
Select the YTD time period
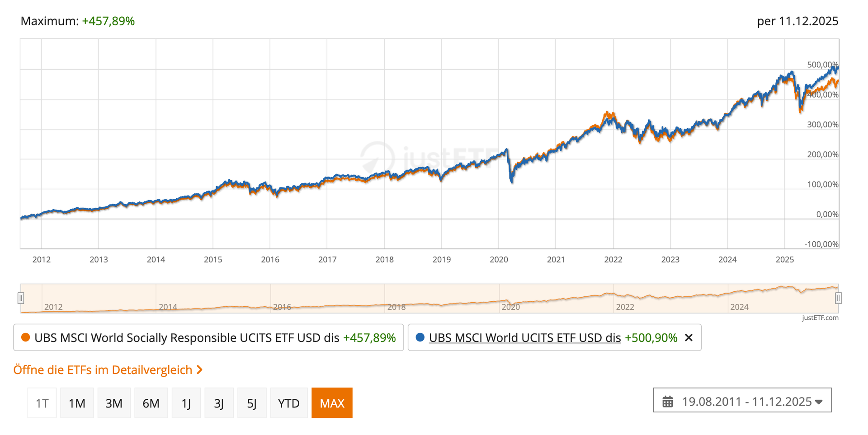[x=289, y=403]
